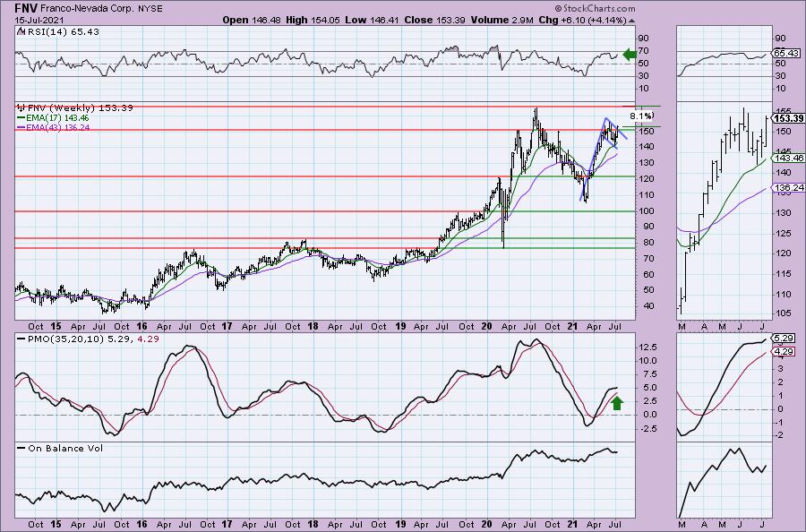Screen dimensions: 806x532
Task: Click the RSI(14) 65.43 indicator label
Action: point(62,31)
